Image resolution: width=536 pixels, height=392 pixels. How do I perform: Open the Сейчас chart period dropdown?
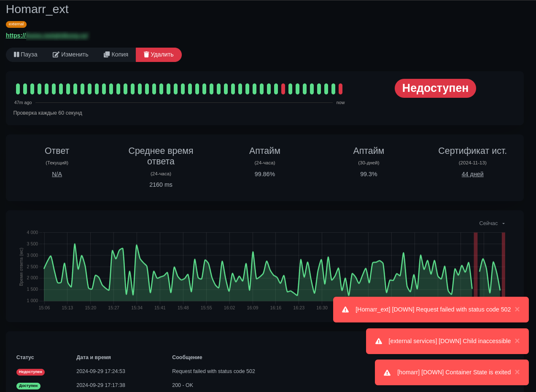tap(492, 223)
